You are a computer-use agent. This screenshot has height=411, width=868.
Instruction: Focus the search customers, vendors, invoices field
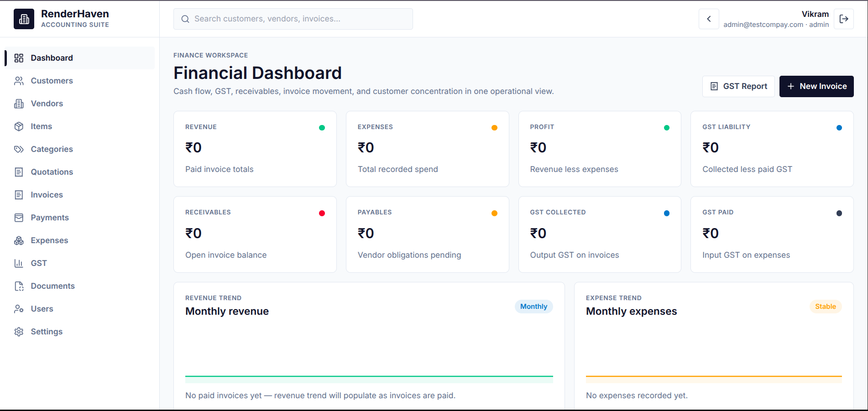click(x=293, y=19)
